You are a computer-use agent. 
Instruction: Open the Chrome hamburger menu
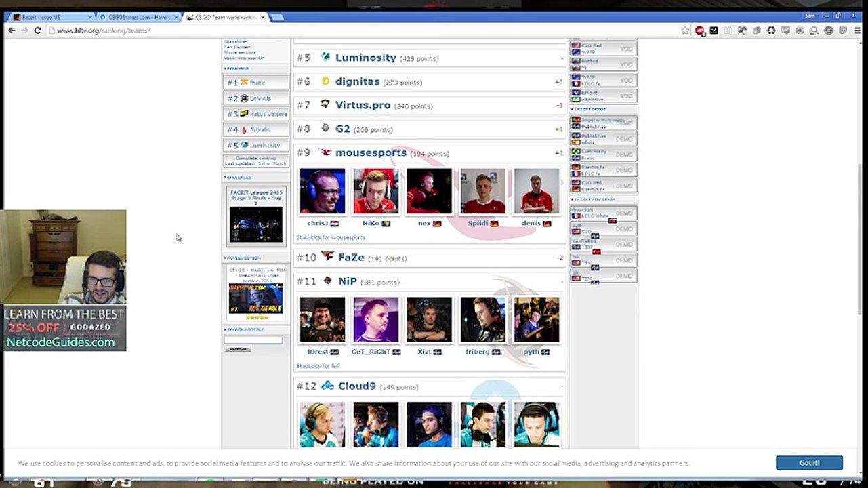[x=857, y=30]
